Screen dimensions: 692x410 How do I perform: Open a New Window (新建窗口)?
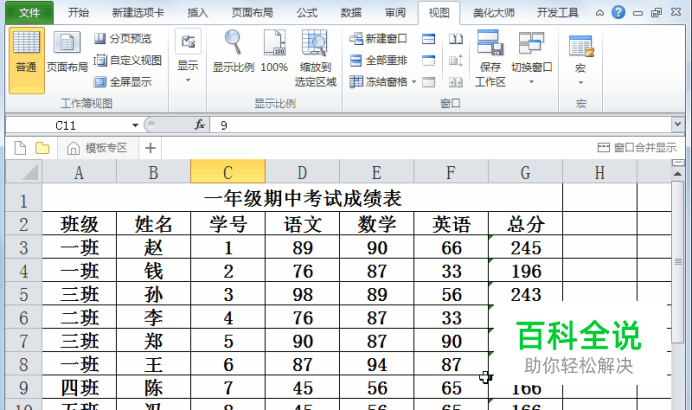coord(378,39)
